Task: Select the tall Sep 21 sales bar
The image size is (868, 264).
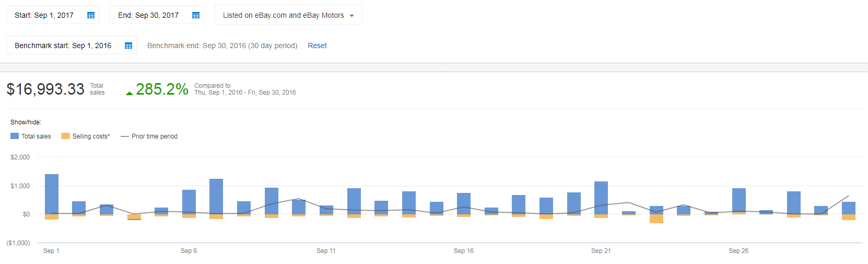Action: (x=601, y=198)
